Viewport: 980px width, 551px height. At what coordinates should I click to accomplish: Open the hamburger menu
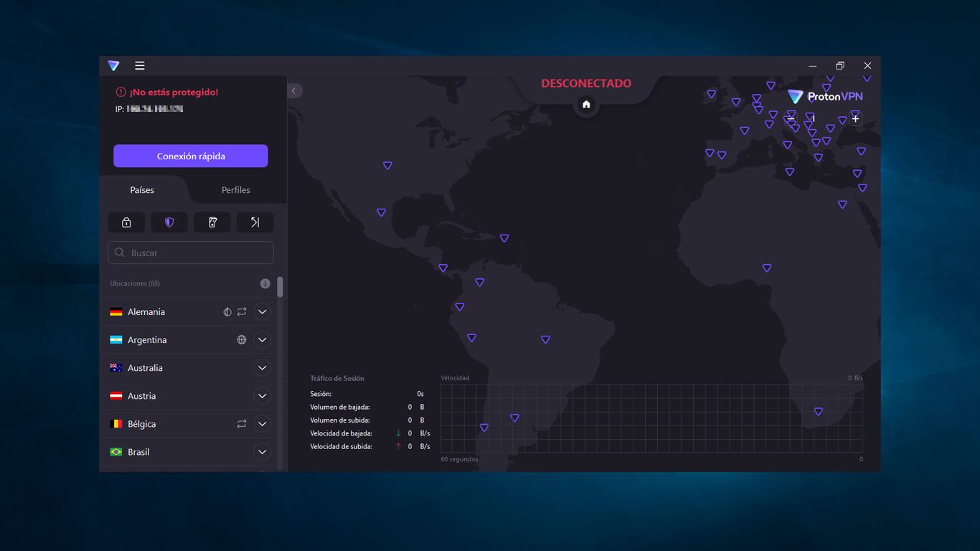[140, 66]
